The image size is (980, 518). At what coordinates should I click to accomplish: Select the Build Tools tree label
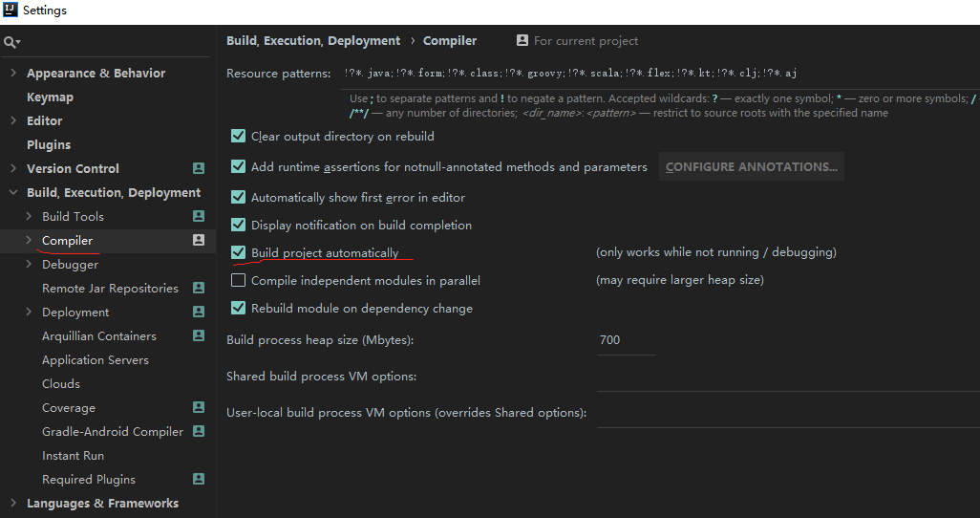click(x=73, y=216)
